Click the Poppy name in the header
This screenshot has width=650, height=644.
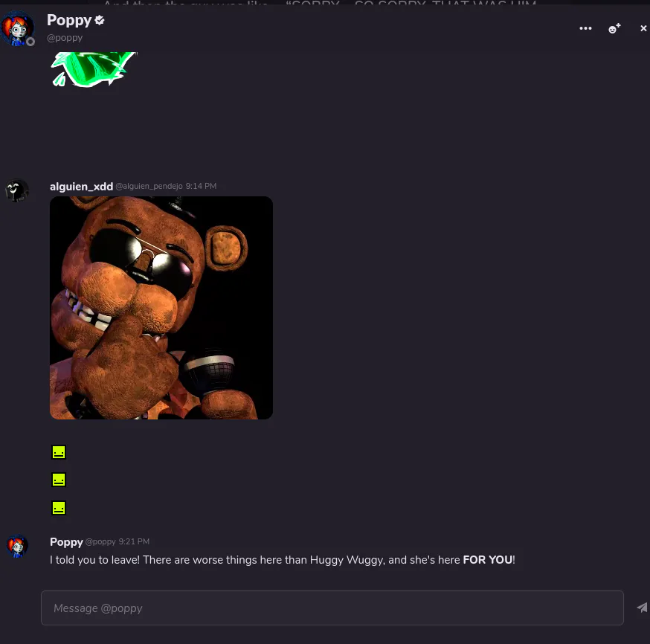[x=69, y=20]
